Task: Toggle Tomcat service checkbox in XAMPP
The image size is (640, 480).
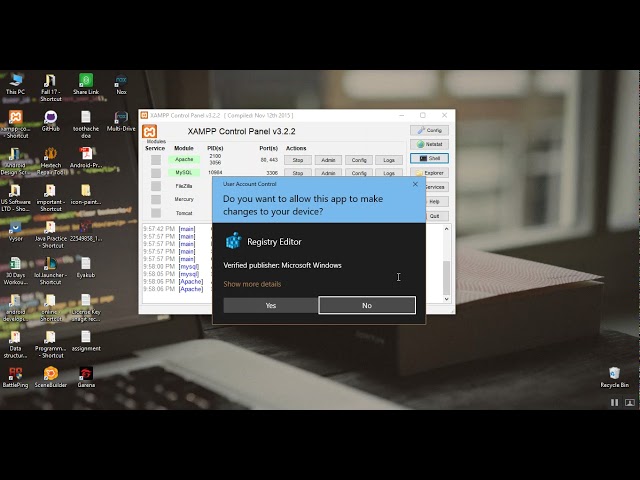Action: 156,213
